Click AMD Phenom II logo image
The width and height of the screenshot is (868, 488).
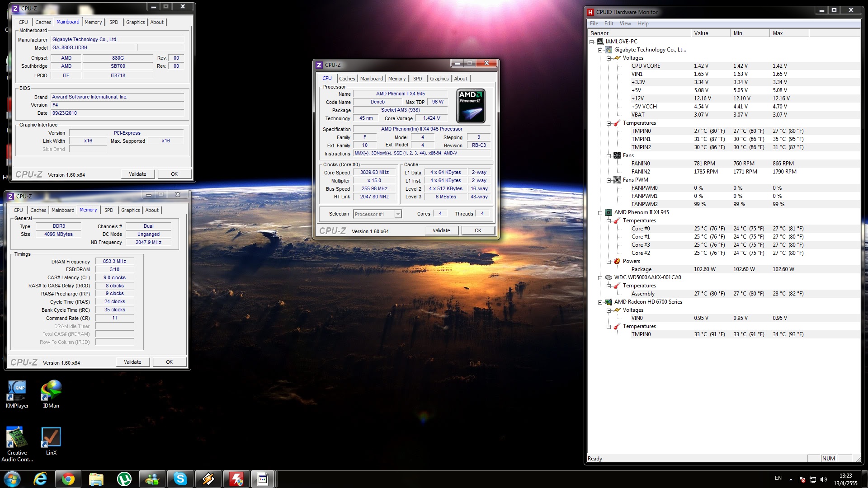point(471,106)
